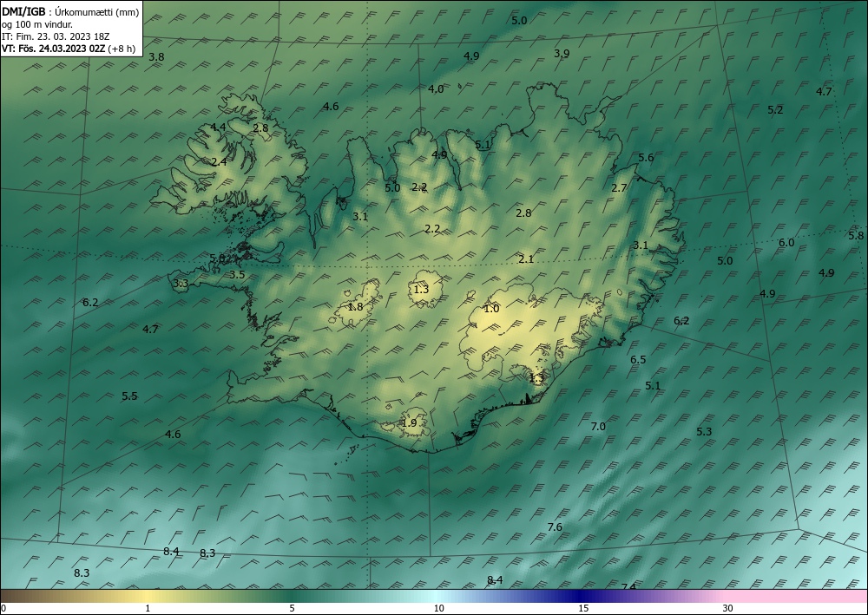The image size is (868, 615).
Task: Click the 10 label on the color scale
Action: (438, 608)
